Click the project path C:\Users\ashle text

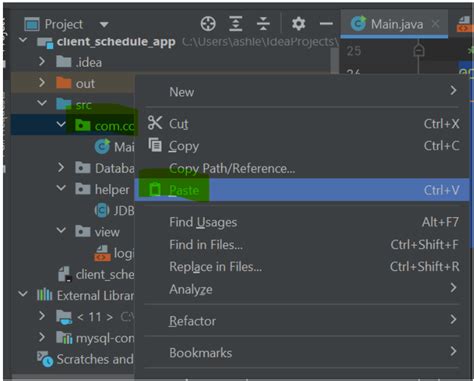coord(260,42)
